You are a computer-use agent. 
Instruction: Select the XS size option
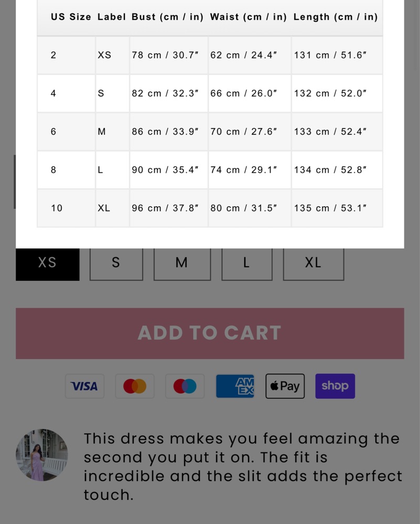click(48, 264)
